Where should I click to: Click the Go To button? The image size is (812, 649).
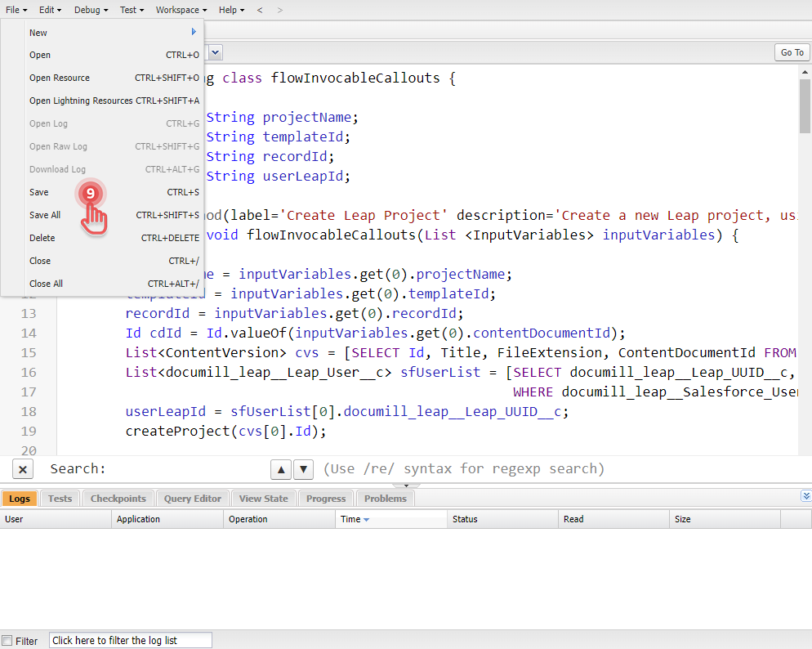click(791, 51)
